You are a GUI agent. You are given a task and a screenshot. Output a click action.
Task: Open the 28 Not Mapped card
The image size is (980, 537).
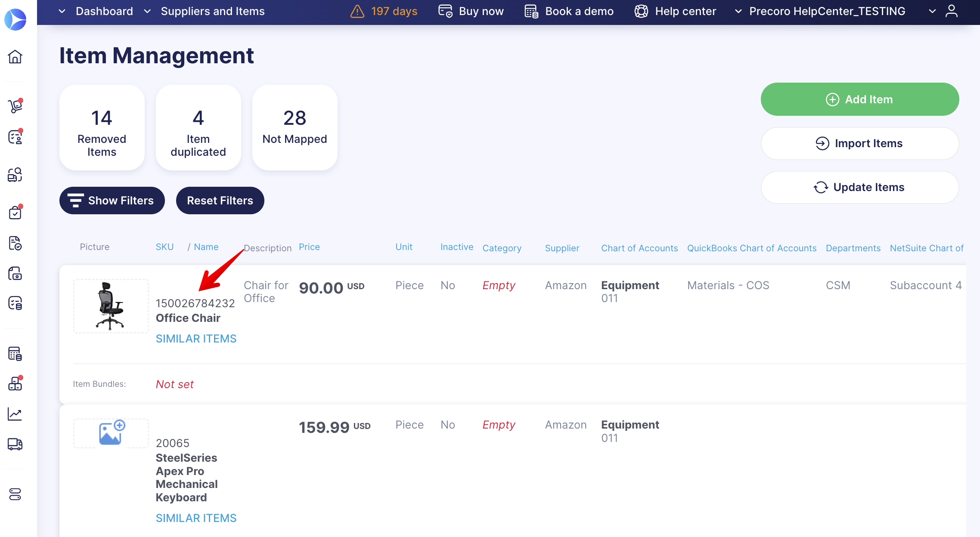(295, 127)
